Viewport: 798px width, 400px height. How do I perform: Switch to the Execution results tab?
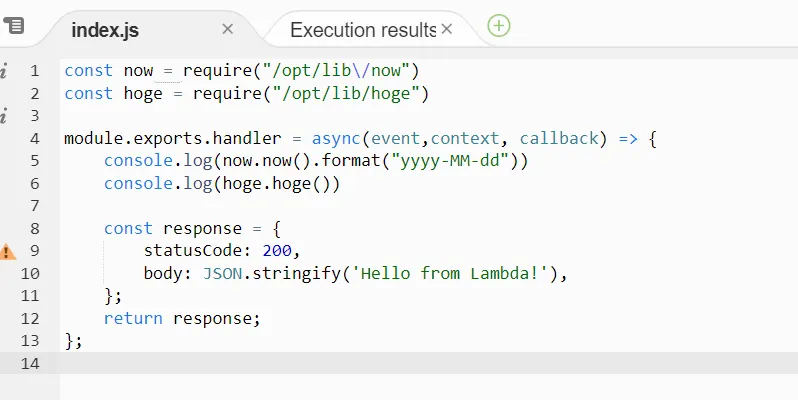[363, 30]
